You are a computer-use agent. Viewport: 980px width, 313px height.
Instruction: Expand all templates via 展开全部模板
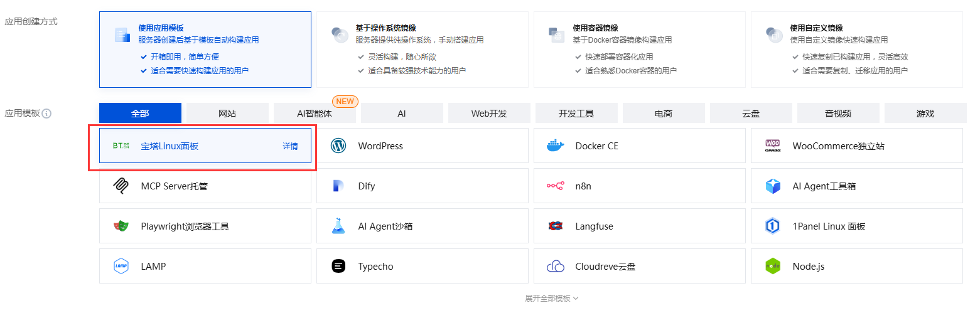click(551, 299)
